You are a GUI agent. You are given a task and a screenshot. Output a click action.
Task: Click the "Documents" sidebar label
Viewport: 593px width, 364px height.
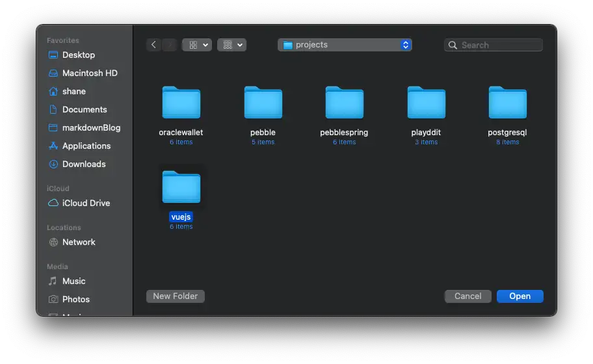click(85, 109)
